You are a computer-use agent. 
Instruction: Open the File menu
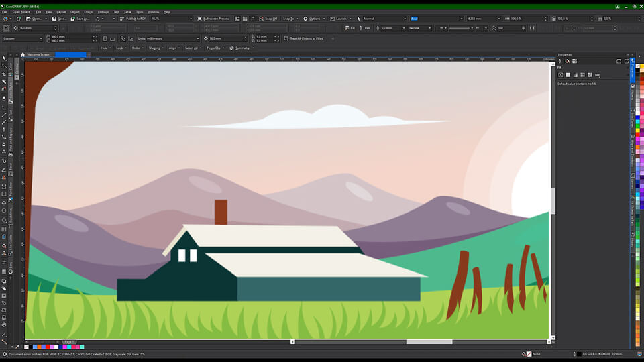click(5, 12)
